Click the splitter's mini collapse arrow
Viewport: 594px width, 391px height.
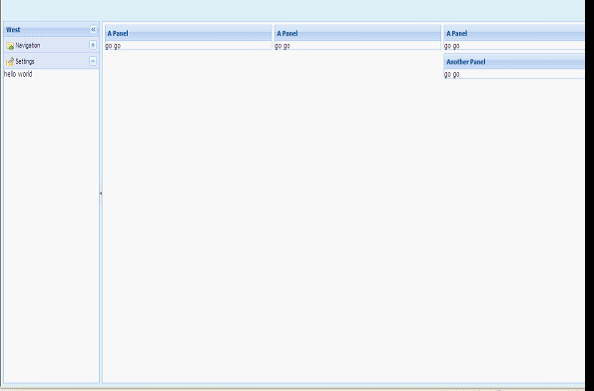(x=101, y=193)
